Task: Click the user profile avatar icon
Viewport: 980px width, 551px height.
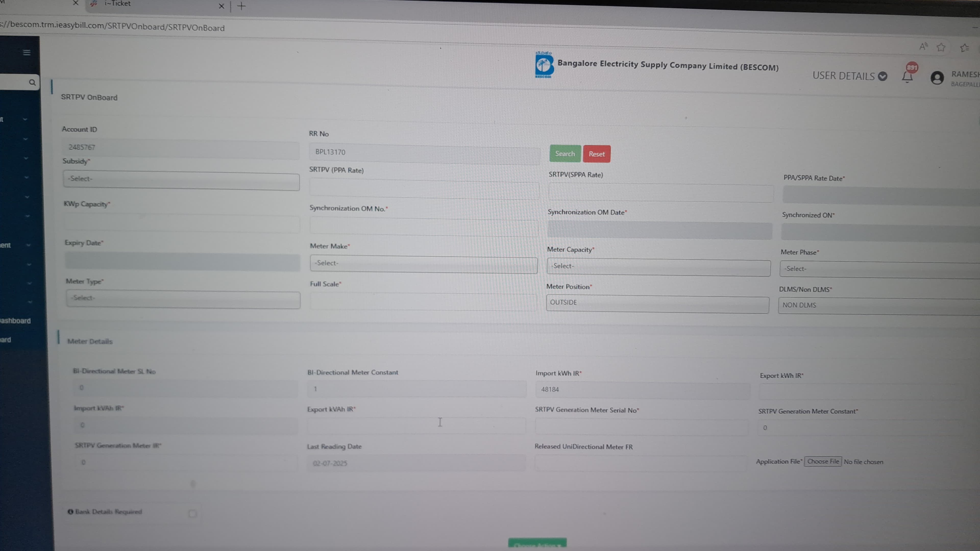Action: [x=937, y=78]
